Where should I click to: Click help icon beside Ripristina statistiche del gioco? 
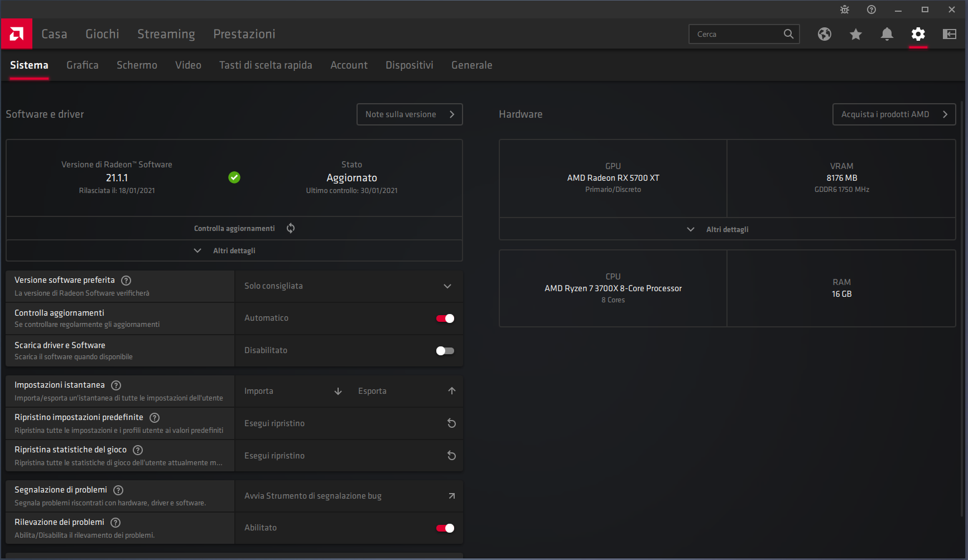138,450
